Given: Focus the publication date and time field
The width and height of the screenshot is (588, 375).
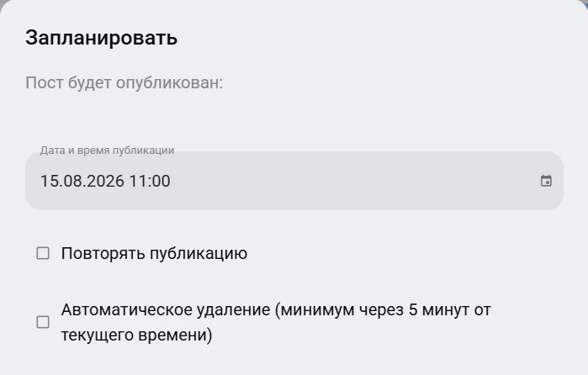Looking at the screenshot, I should [294, 181].
